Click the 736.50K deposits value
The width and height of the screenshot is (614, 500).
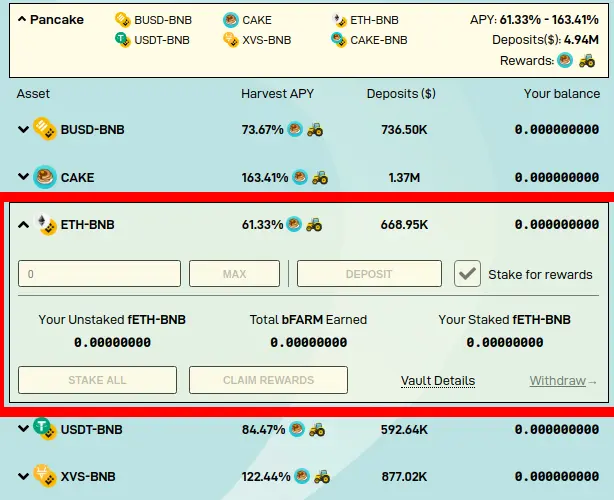404,130
